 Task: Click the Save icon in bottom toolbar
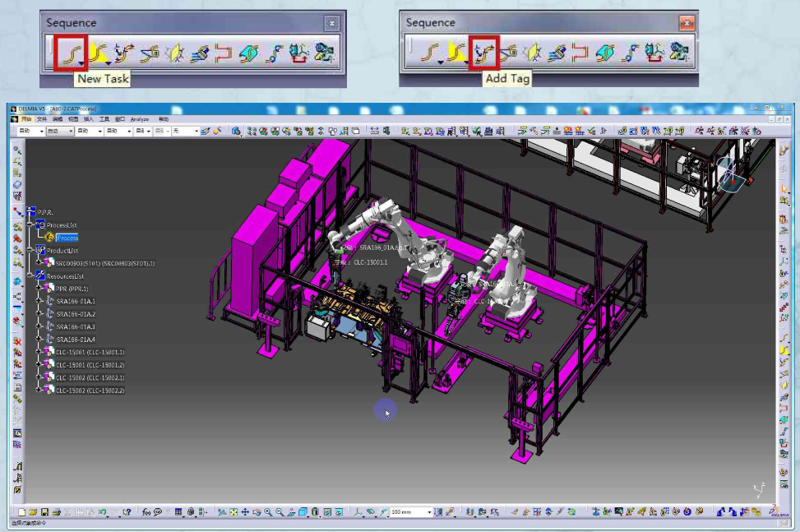pos(45,511)
